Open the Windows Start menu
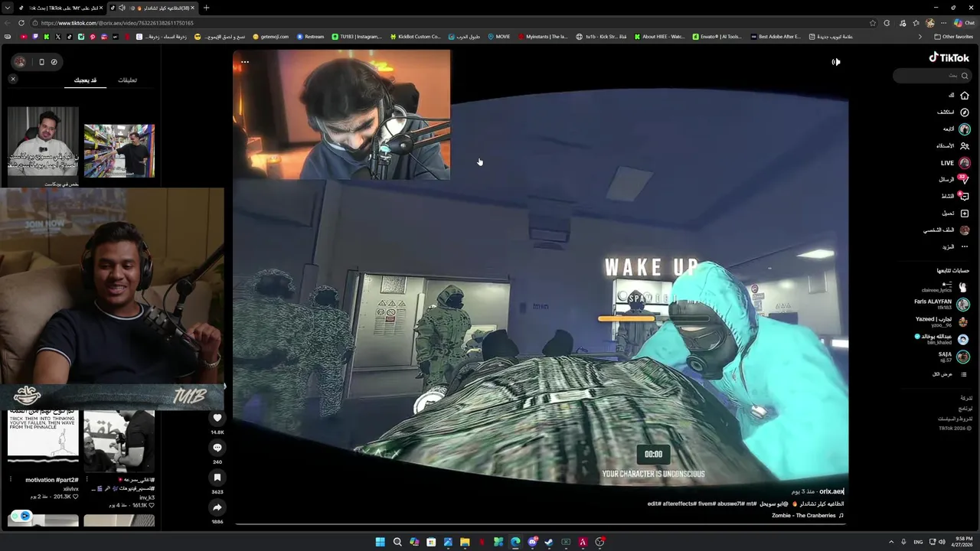Image resolution: width=980 pixels, height=551 pixels. click(x=381, y=542)
